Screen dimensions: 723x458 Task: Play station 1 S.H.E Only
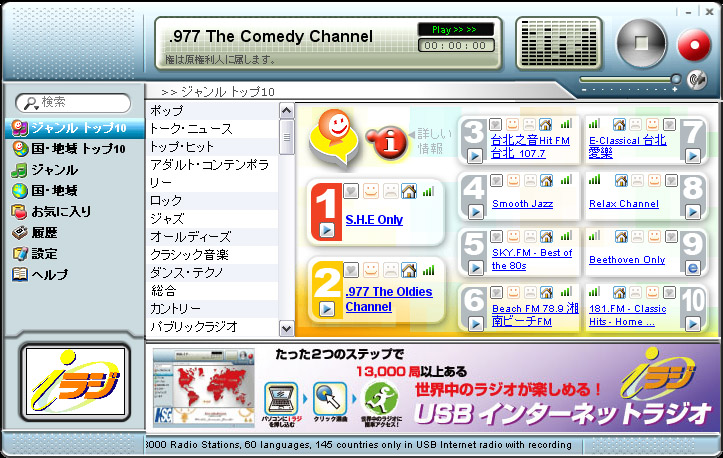327,230
